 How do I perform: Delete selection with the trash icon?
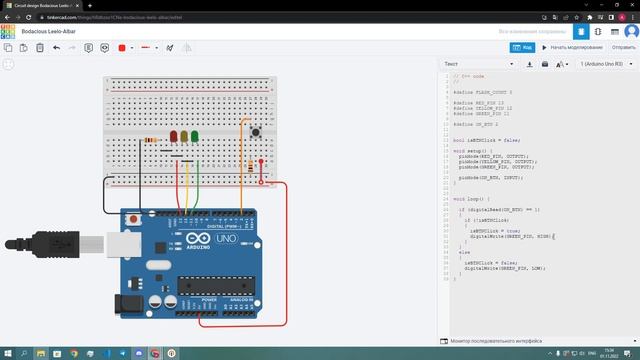tap(40, 48)
